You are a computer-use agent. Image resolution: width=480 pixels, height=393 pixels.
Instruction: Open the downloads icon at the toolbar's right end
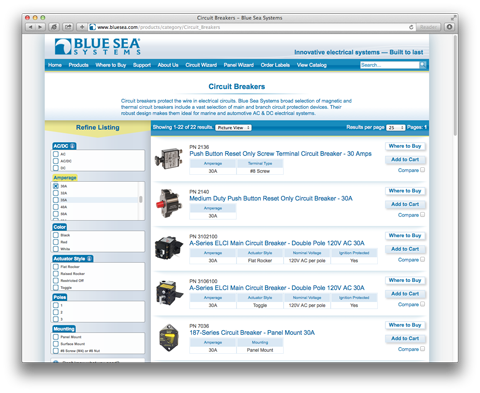[449, 27]
